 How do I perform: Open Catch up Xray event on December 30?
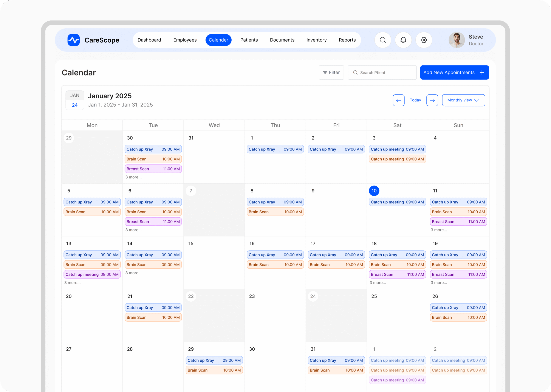(153, 149)
